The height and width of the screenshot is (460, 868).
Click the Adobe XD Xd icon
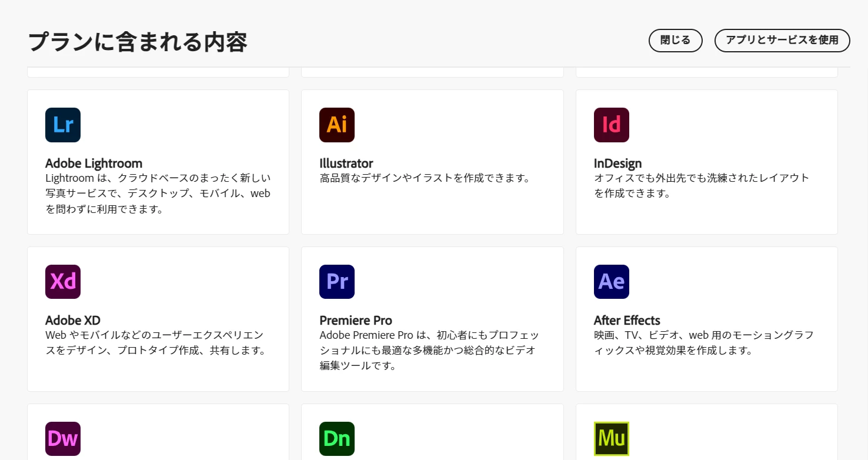tap(63, 282)
